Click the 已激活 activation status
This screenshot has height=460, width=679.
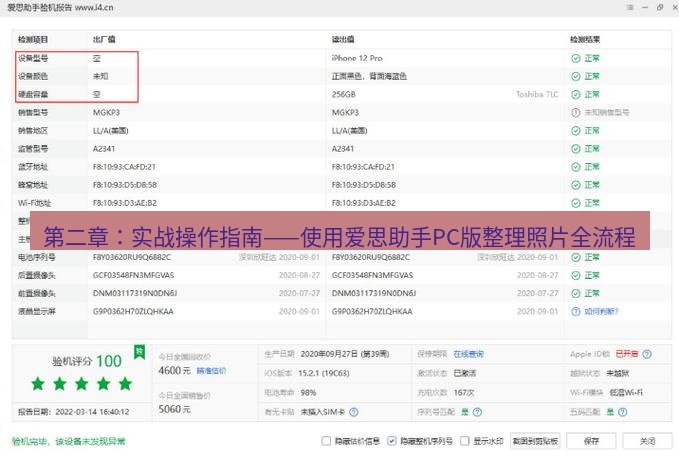coord(465,373)
